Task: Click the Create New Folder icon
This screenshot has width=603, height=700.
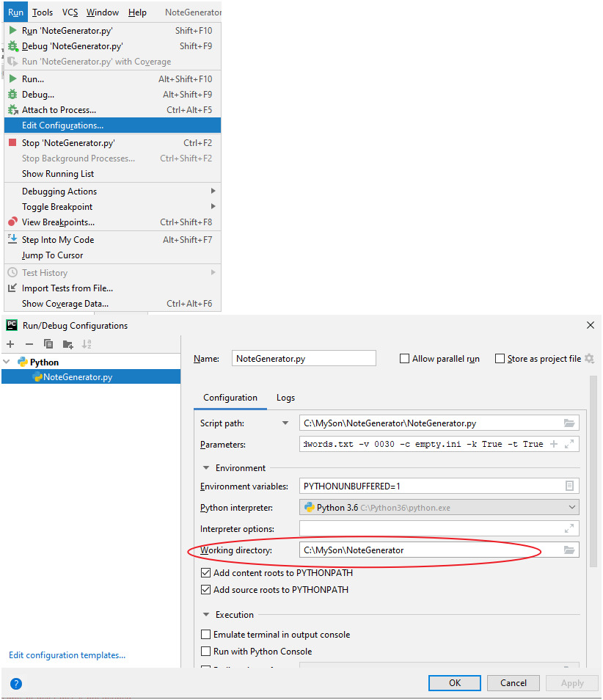Action: 67,344
